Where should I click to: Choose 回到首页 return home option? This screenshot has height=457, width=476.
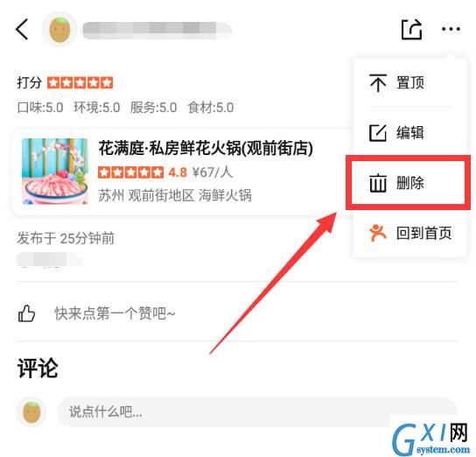409,233
